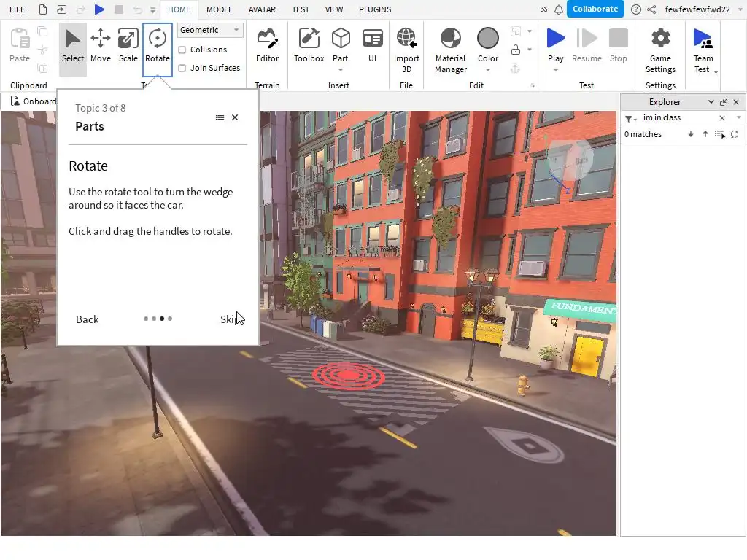Expand the Color dropdown arrow
Viewport: 747px width, 560px height.
tap(488, 70)
